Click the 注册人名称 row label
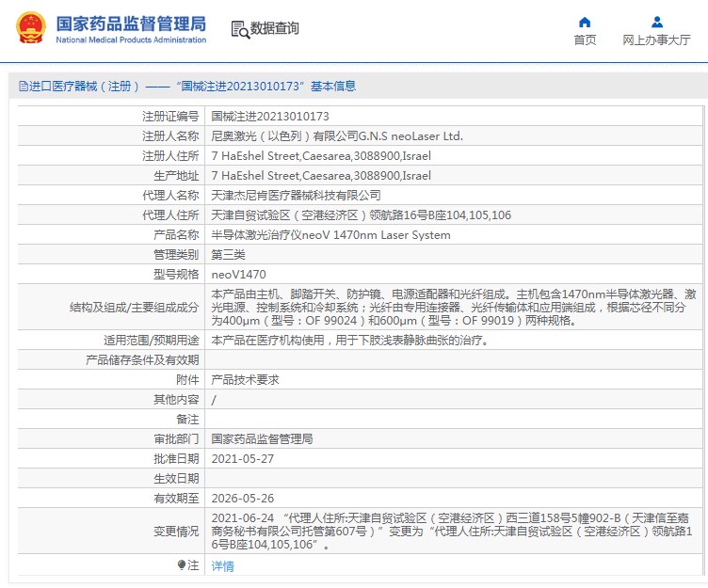Screen dimensions: 708x588 click(x=170, y=135)
